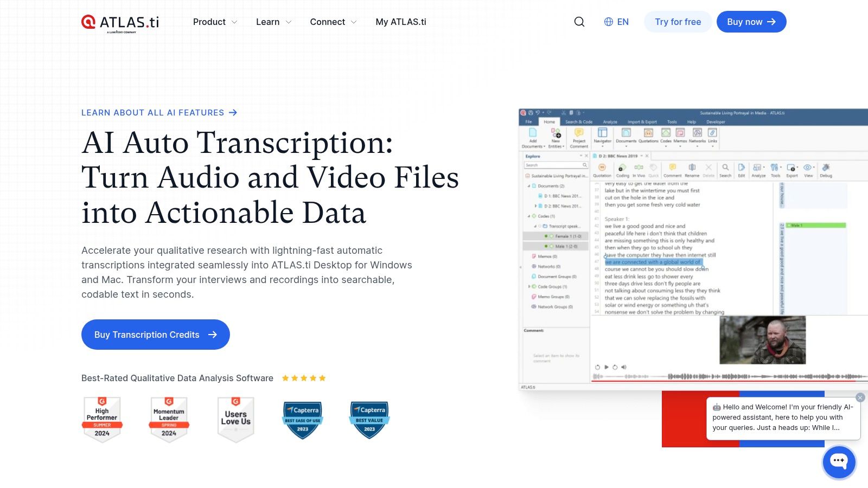Viewport: 868px width, 488px height.
Task: Collapse the Codes (1) tree node
Action: 529,216
